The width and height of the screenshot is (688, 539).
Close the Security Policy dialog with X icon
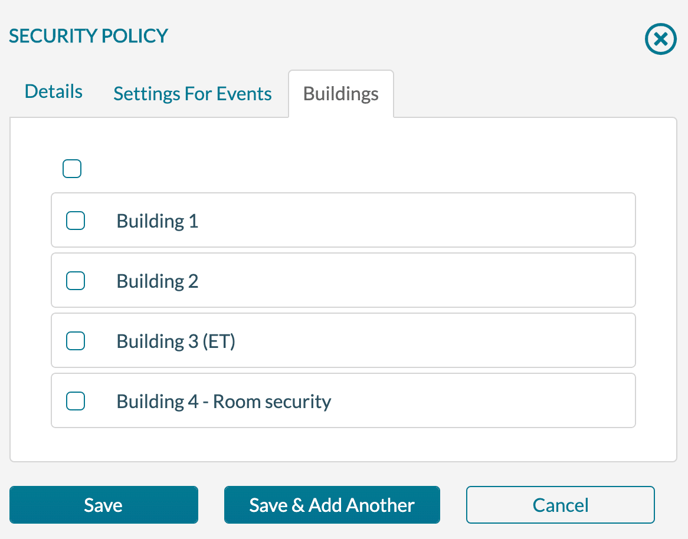(x=660, y=39)
